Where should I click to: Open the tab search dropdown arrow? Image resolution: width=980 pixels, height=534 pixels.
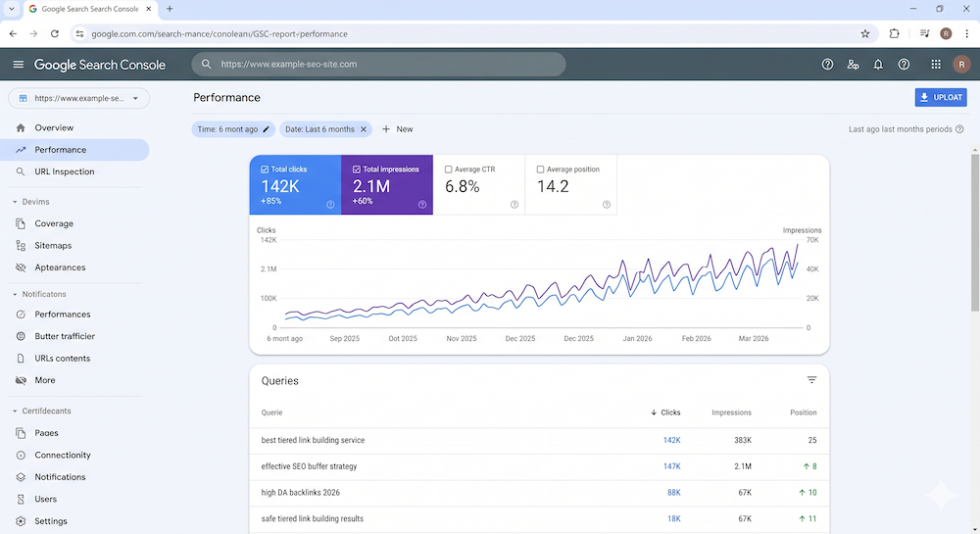11,9
